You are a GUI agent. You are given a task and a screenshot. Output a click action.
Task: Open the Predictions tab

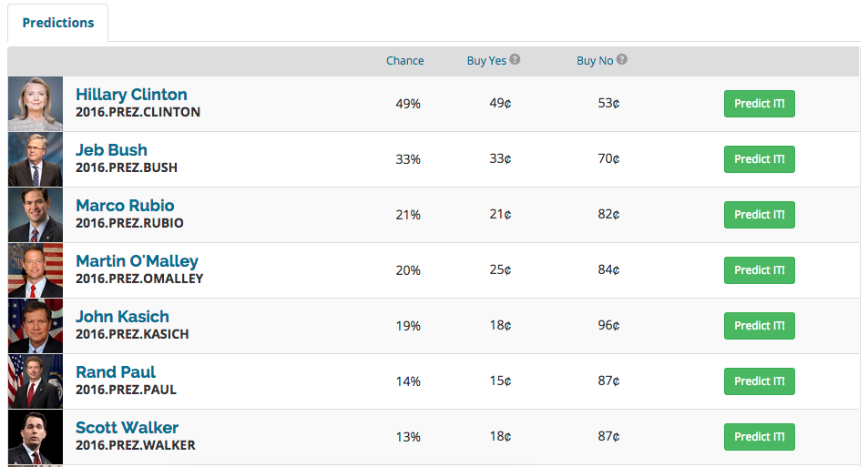[58, 23]
